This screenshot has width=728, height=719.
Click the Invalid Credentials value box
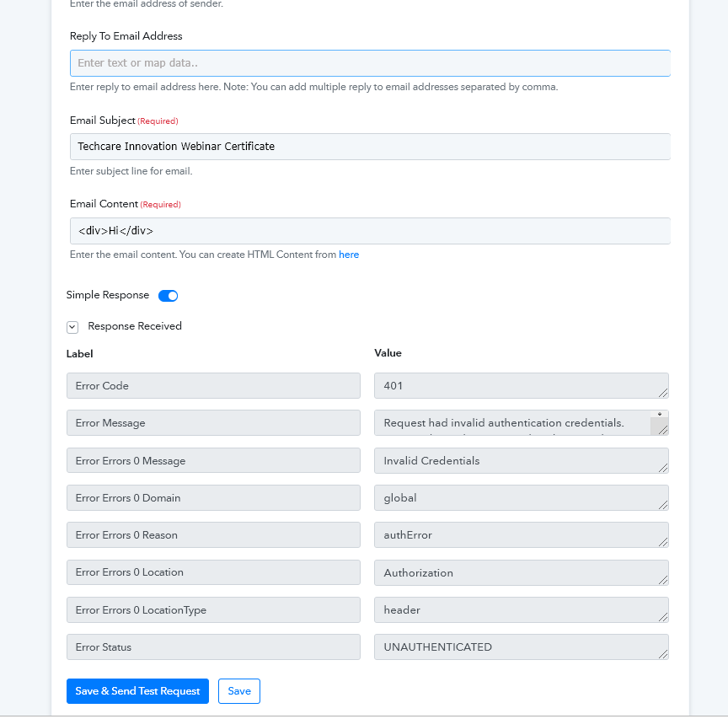pyautogui.click(x=514, y=461)
